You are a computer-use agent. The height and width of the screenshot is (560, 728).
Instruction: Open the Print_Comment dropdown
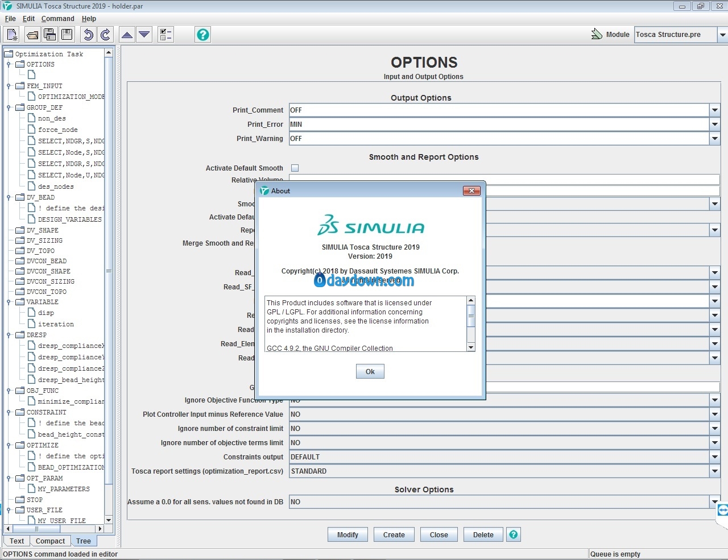click(x=714, y=110)
